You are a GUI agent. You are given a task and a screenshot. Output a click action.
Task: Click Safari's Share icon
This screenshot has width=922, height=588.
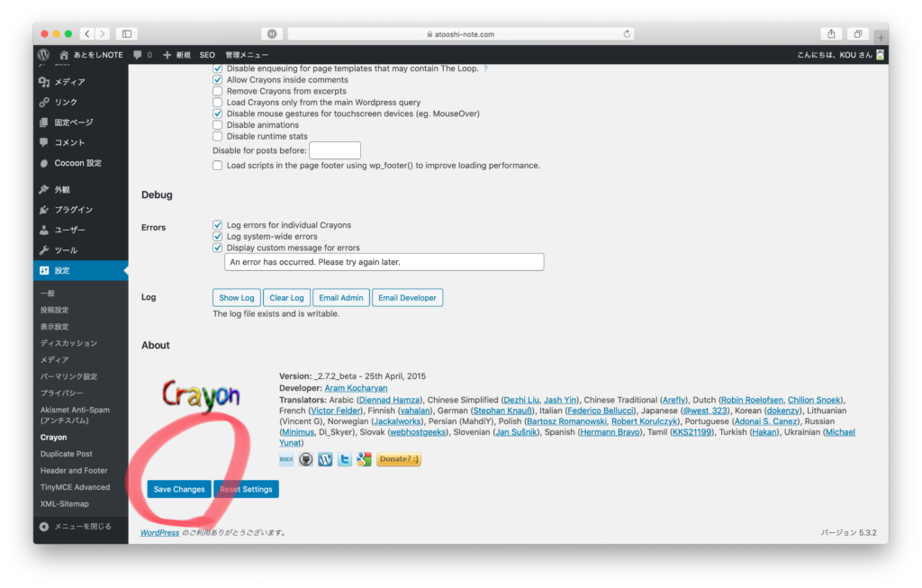831,34
